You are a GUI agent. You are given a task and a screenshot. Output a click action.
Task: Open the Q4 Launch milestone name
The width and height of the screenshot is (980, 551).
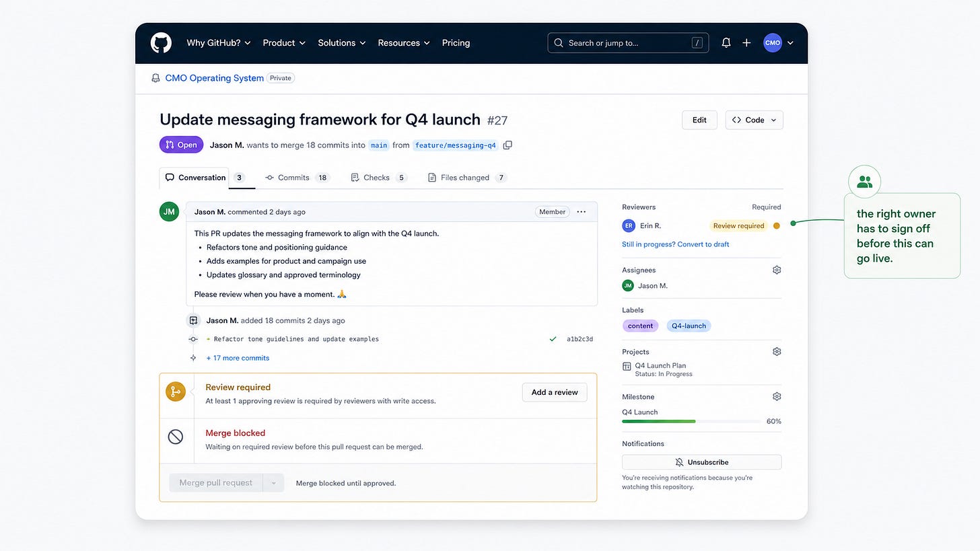(x=640, y=412)
